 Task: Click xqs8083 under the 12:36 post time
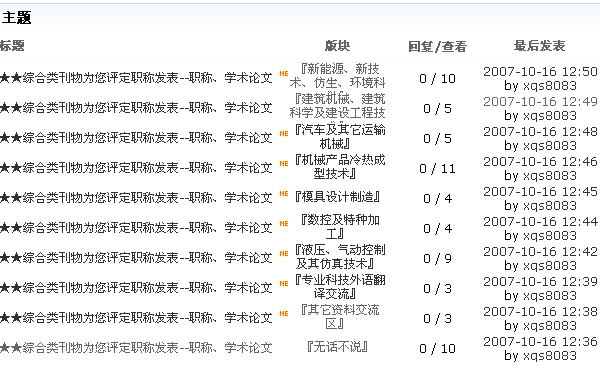550,356
